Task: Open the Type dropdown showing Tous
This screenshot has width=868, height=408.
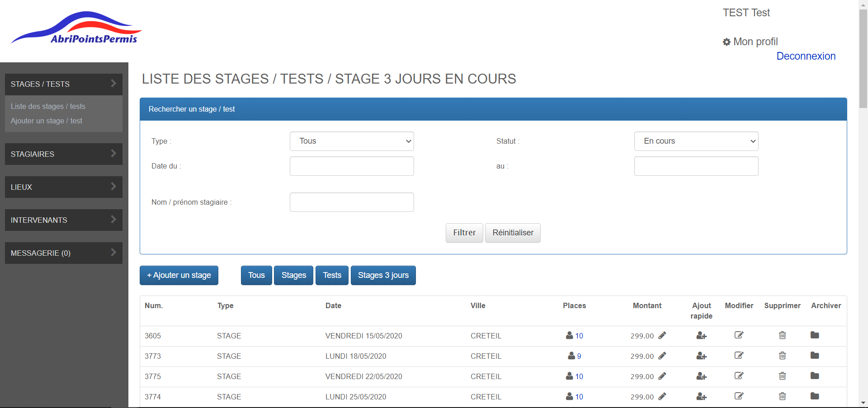Action: [x=352, y=141]
